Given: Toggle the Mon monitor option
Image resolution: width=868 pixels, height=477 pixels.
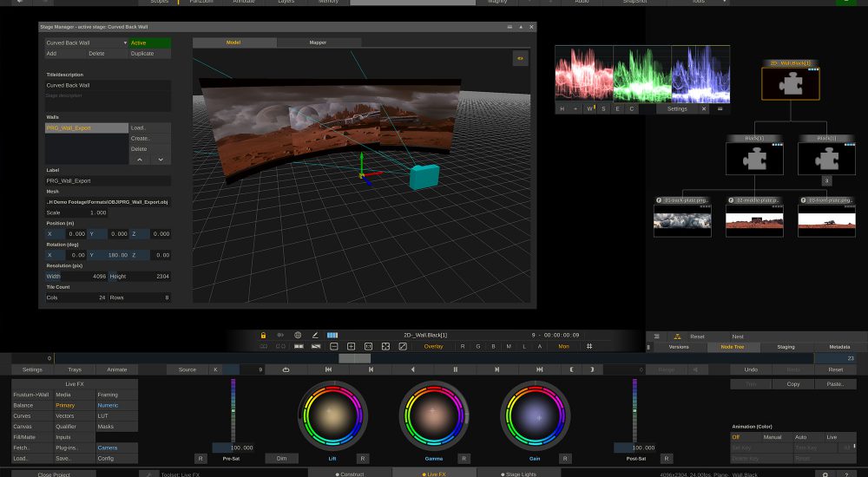Looking at the screenshot, I should pyautogui.click(x=563, y=346).
